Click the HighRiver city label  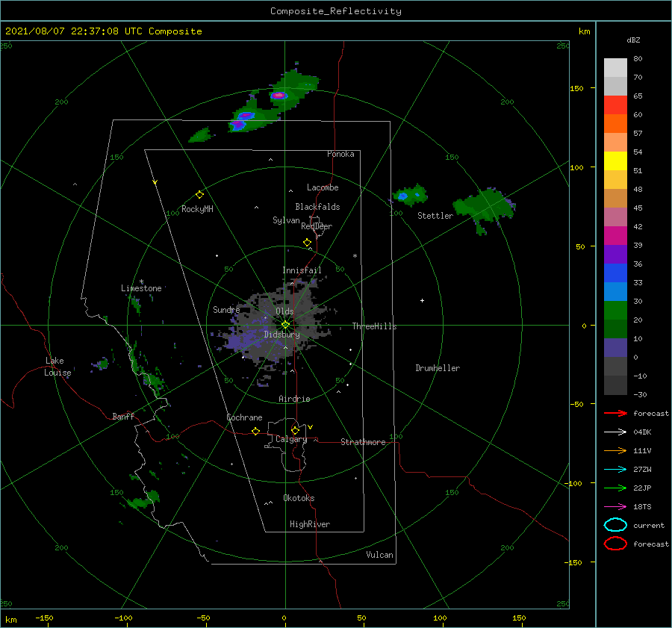coord(310,524)
